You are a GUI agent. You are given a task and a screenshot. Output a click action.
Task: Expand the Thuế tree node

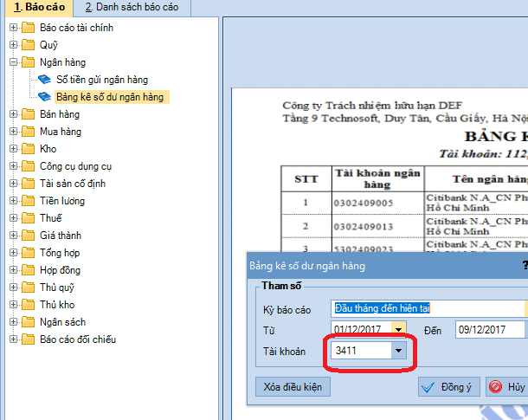(x=13, y=218)
